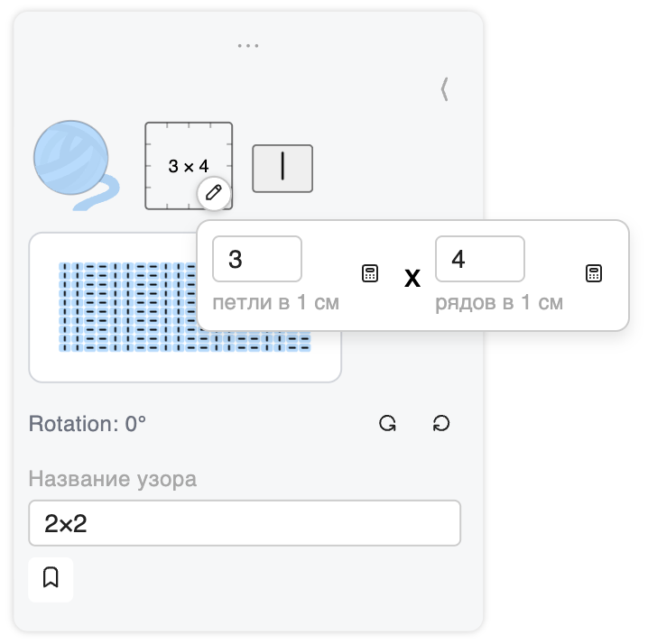Click the pencil edit gauge icon
This screenshot has width=648, height=644.
[x=214, y=193]
